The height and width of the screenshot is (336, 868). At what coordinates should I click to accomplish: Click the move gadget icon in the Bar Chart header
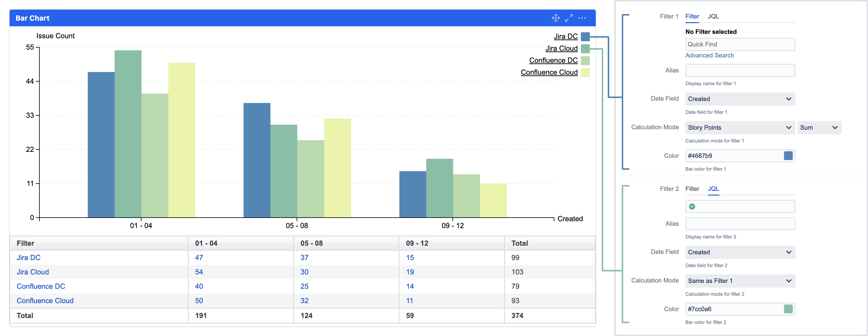556,18
